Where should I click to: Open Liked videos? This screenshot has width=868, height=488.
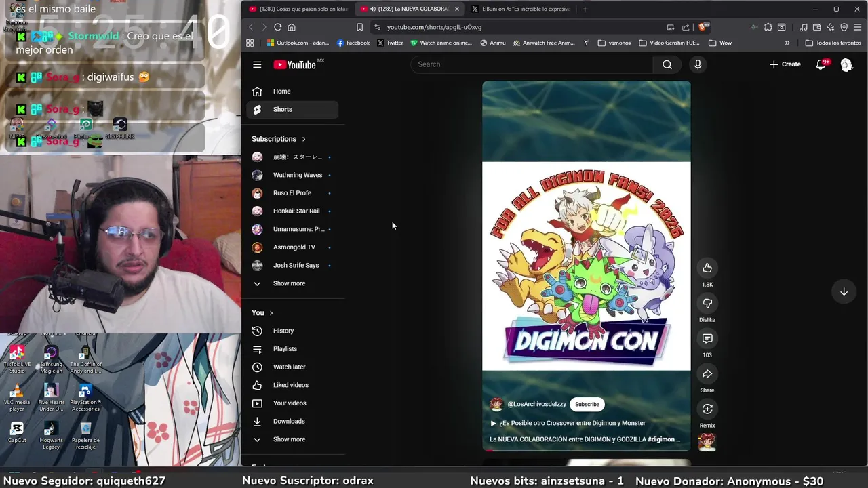(293, 385)
